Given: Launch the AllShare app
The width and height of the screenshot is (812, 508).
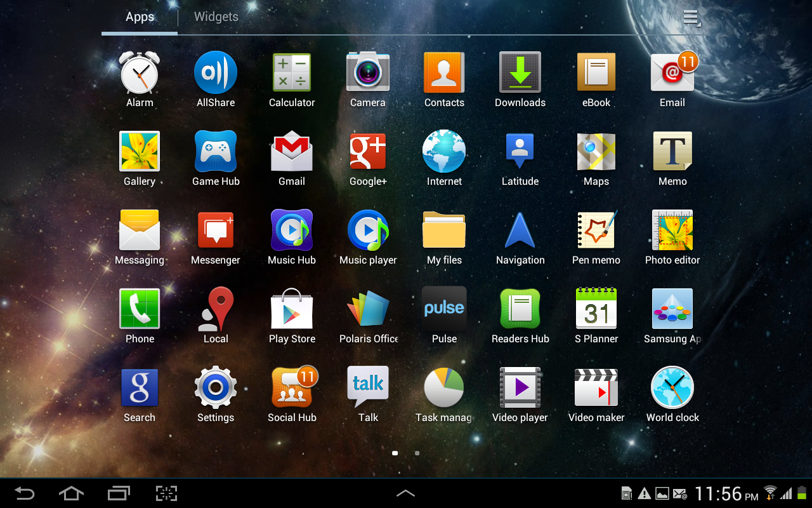Looking at the screenshot, I should 216,79.
